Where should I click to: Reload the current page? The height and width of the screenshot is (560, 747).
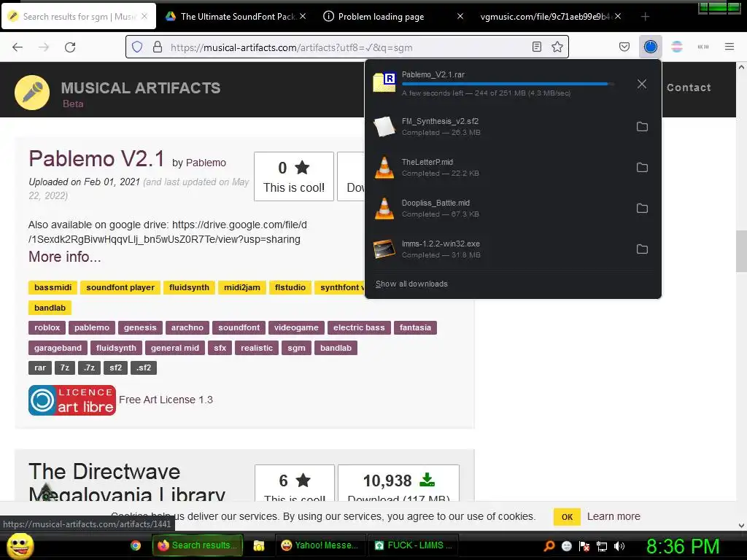(x=70, y=47)
